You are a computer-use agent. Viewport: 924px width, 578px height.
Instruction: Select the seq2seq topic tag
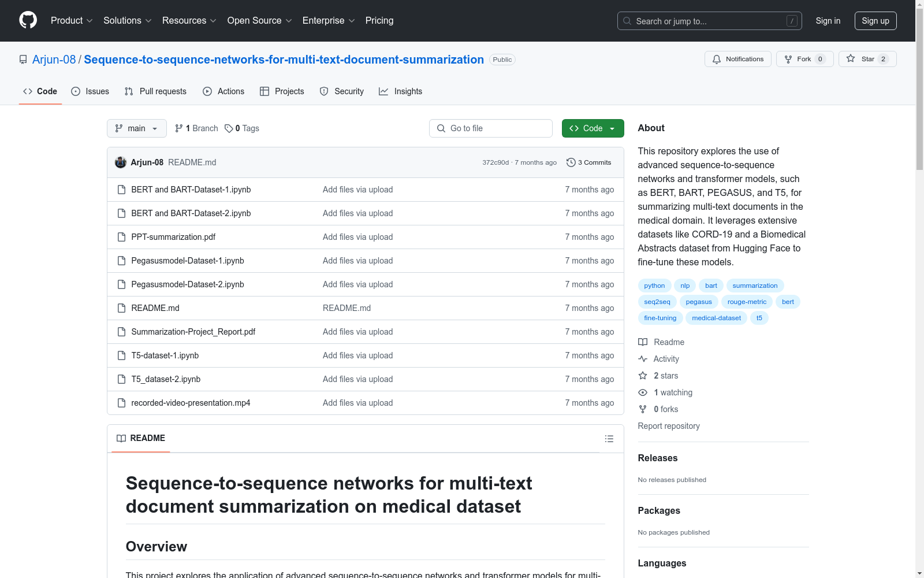[657, 302]
